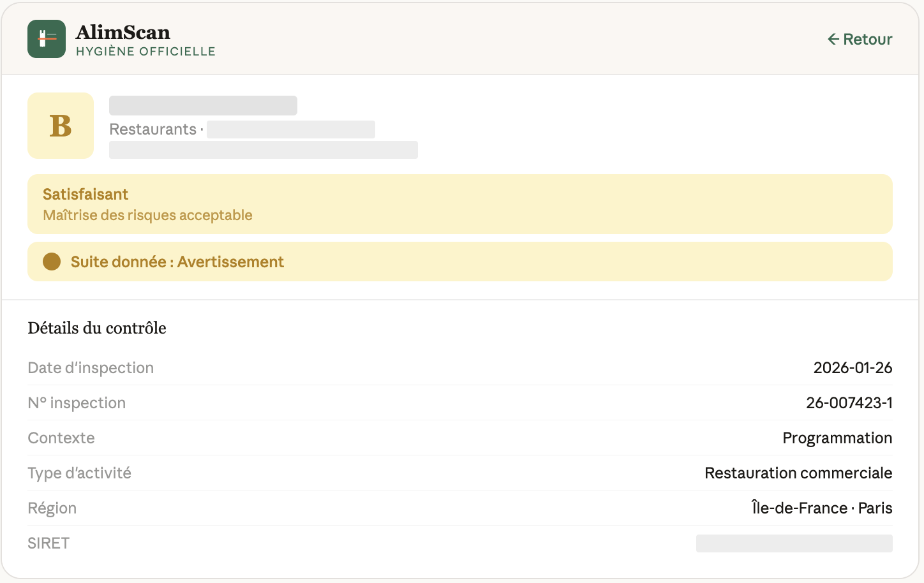The height and width of the screenshot is (583, 924).
Task: Click the HYGIÈNE OFFICIELLE logo text
Action: click(x=145, y=53)
